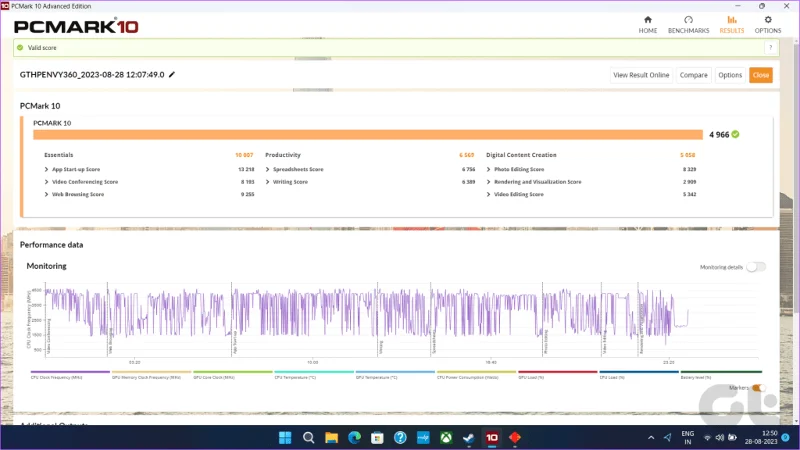Edit the result name with the pencil icon
This screenshot has height=450, width=800.
tap(172, 74)
